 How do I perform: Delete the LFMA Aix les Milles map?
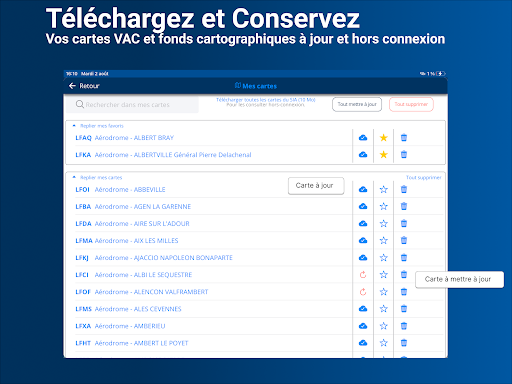coord(404,241)
